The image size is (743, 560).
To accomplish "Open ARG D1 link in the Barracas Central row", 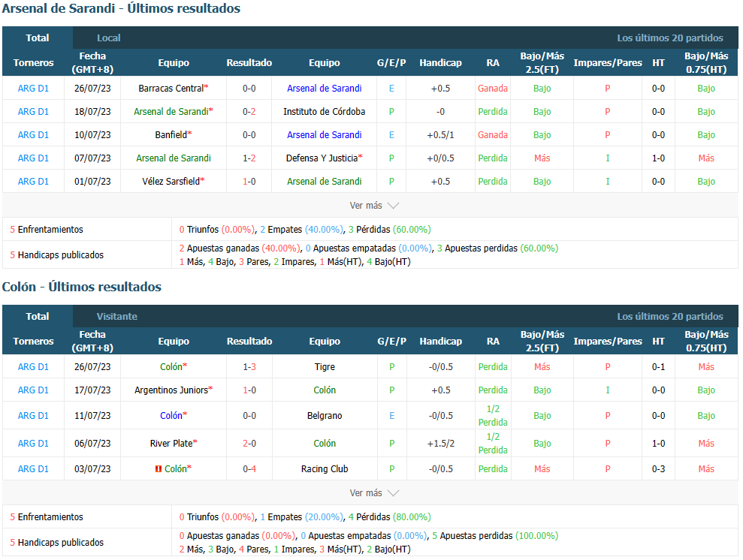I will pos(33,89).
